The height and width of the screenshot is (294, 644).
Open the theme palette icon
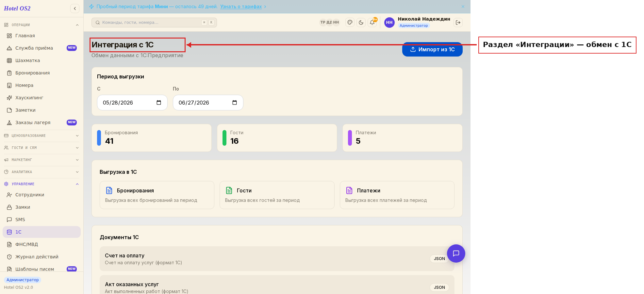click(x=350, y=23)
